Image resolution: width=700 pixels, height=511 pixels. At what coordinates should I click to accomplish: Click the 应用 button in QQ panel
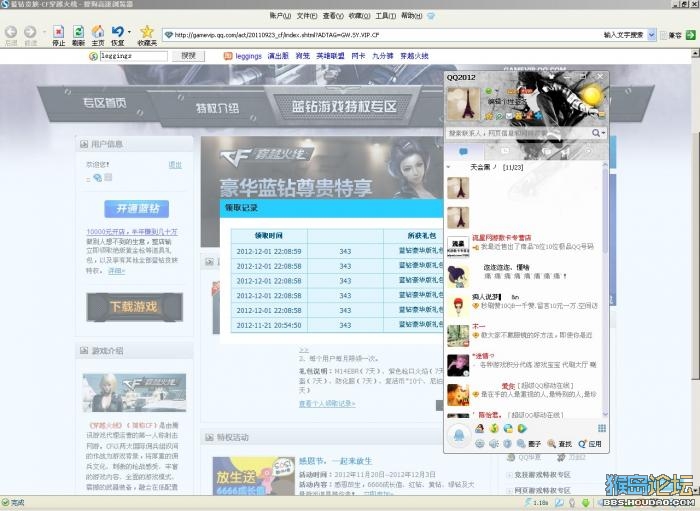click(590, 444)
